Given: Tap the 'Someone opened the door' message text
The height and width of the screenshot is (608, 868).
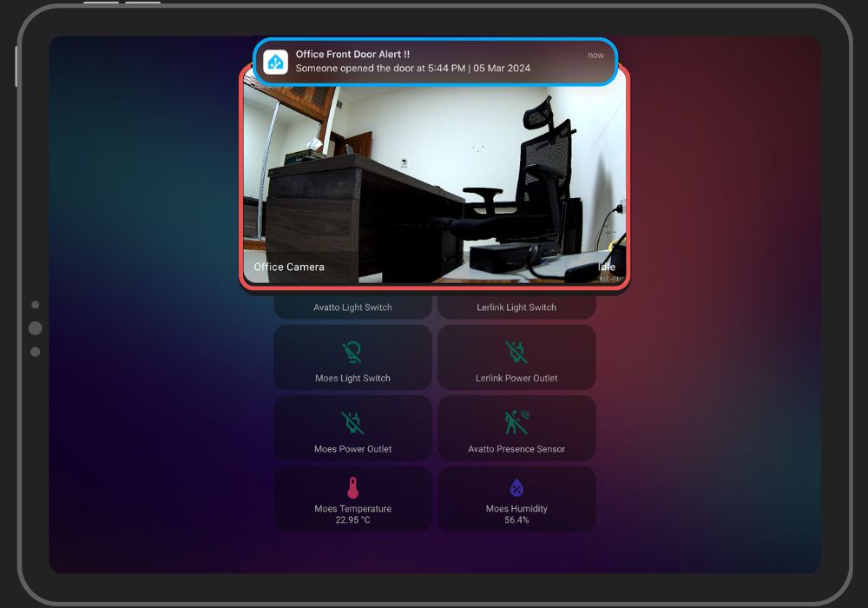Looking at the screenshot, I should (x=412, y=69).
